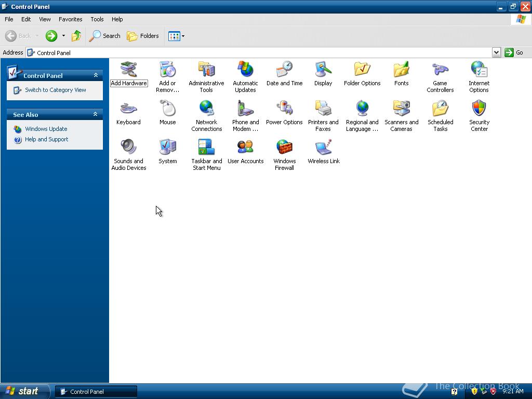Open User Accounts
The width and height of the screenshot is (532, 399).
tap(245, 152)
